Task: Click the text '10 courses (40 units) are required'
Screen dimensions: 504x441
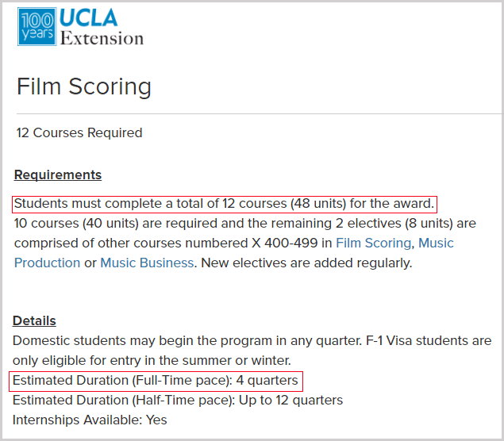Action: click(x=116, y=223)
